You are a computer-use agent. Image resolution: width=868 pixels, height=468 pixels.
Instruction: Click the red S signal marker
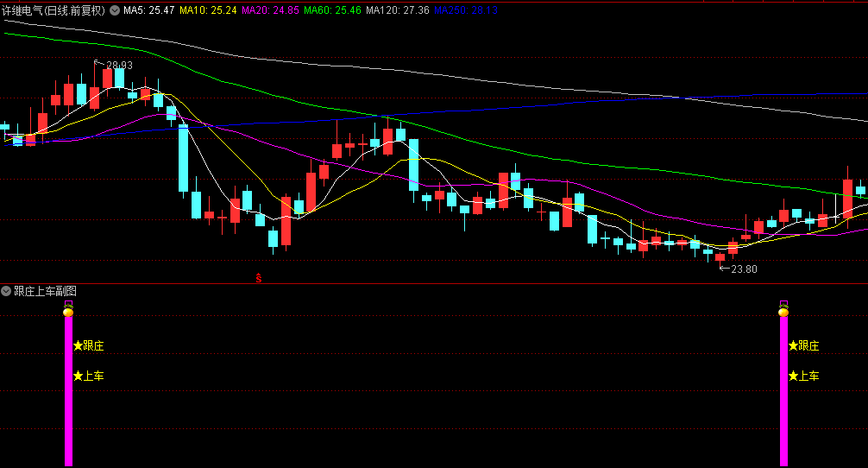(x=259, y=278)
